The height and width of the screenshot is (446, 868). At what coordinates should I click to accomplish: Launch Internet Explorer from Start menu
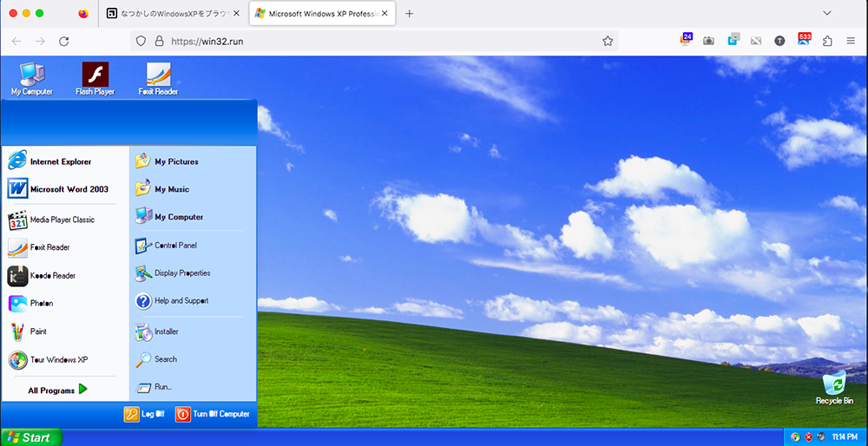[x=65, y=161]
